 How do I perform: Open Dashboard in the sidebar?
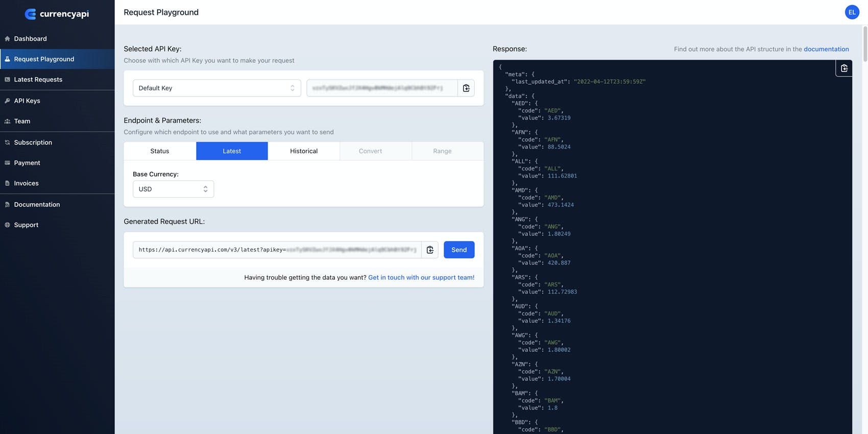[57, 39]
